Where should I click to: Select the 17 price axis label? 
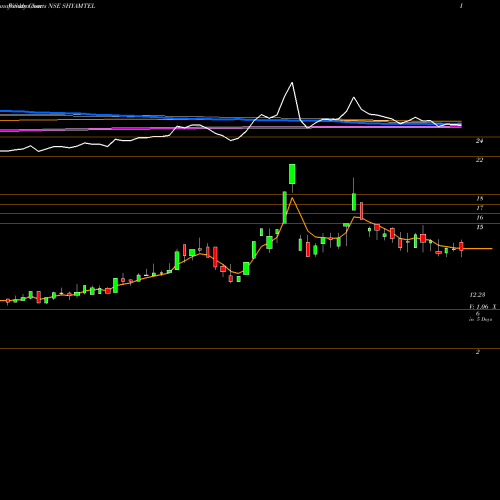point(479,208)
